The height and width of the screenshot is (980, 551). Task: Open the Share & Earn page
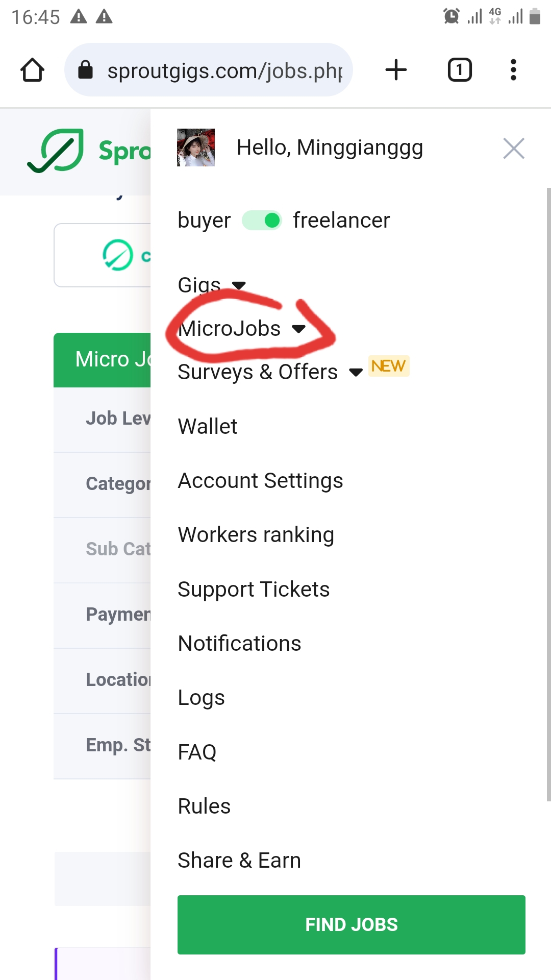click(x=239, y=861)
